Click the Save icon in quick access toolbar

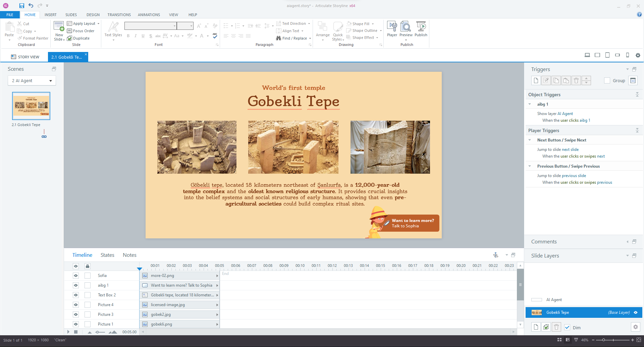click(x=22, y=6)
